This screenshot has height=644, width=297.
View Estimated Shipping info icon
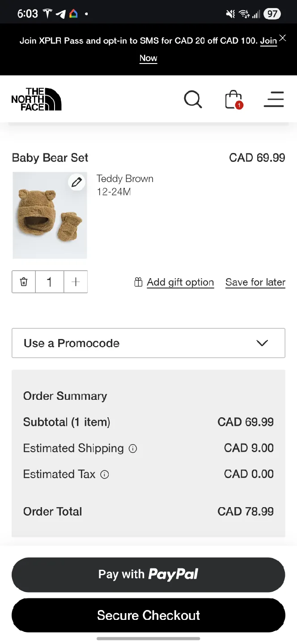pos(132,449)
